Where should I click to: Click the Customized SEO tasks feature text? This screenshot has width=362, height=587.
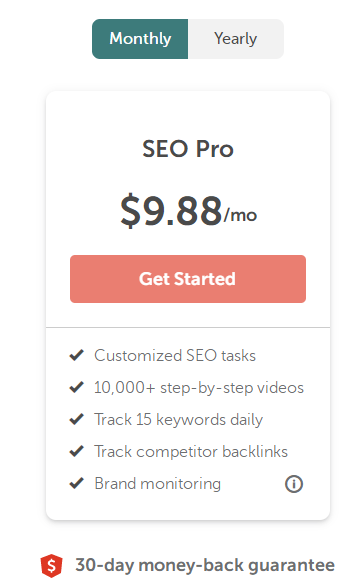[175, 355]
